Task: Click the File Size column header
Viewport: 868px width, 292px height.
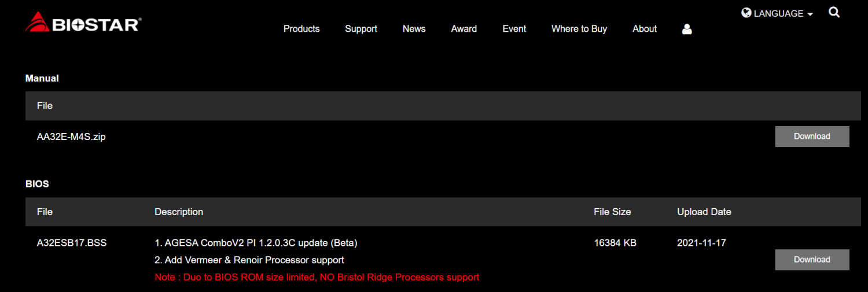Action: coord(612,212)
